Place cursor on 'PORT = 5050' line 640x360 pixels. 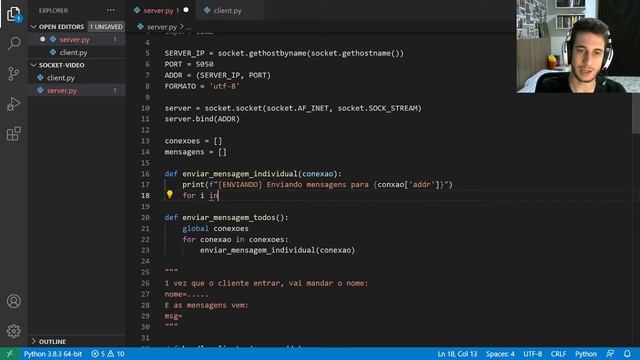click(189, 64)
